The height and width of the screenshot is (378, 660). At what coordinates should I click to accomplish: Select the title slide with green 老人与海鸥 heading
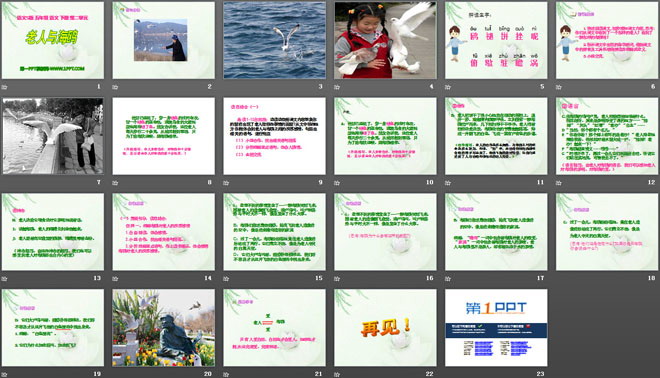[53, 40]
